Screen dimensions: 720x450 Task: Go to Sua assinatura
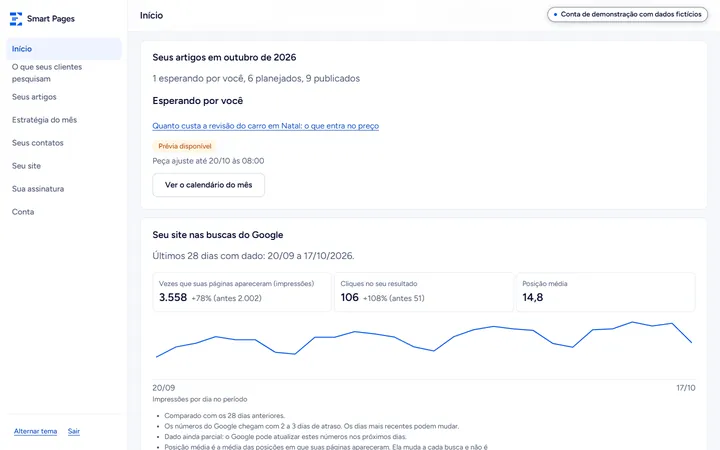point(64,189)
